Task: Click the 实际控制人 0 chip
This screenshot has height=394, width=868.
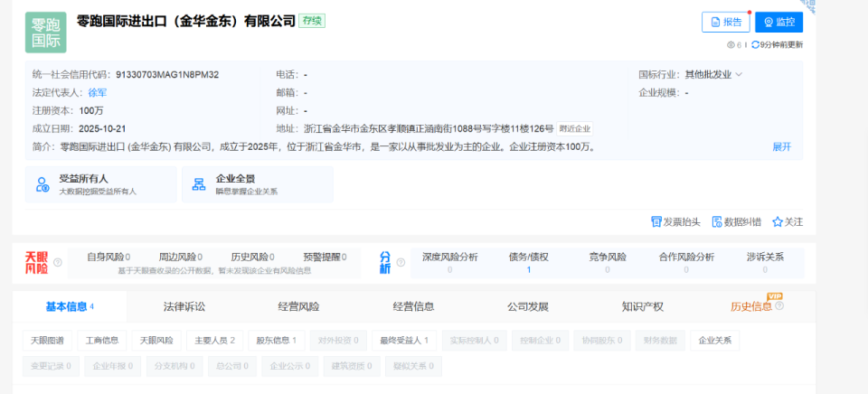Action: tap(475, 341)
